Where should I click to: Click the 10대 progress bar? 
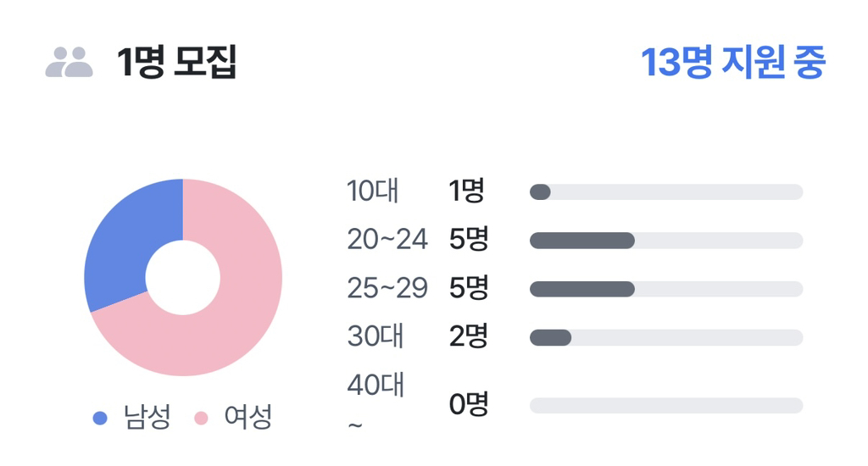coord(665,192)
